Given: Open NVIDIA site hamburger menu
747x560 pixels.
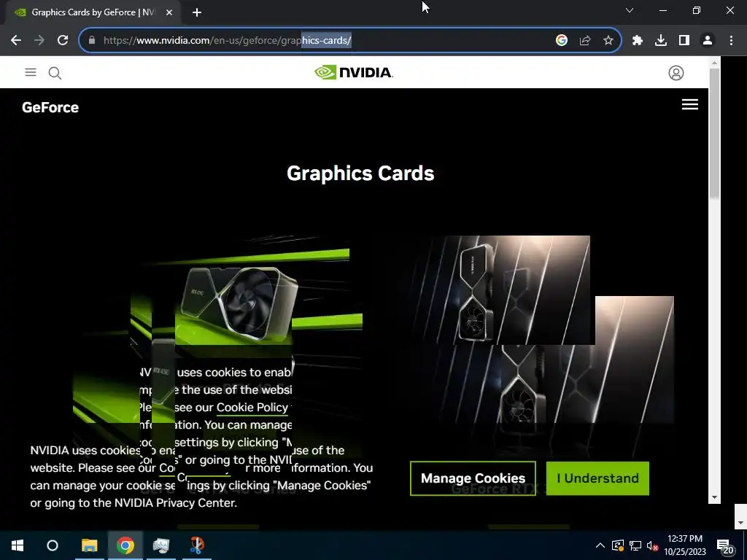Looking at the screenshot, I should [31, 72].
